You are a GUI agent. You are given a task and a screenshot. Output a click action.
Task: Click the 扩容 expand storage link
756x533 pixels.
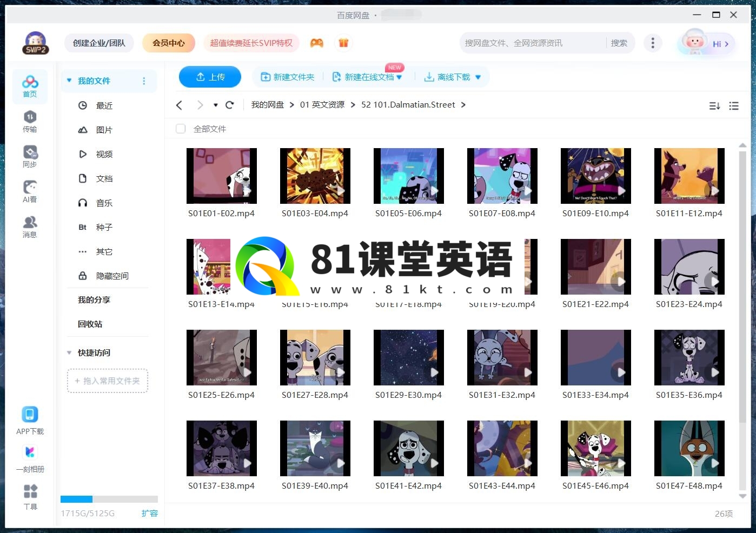[x=150, y=513]
